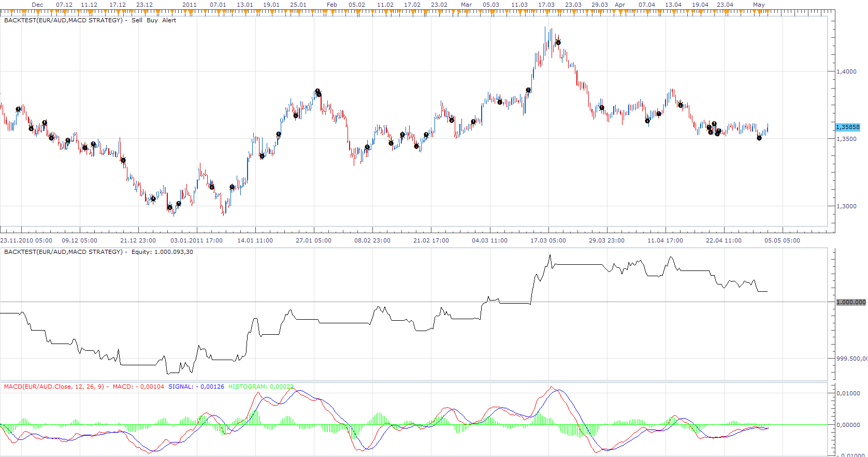
Task: Click the 17.03 05:00 time label
Action: click(548, 240)
